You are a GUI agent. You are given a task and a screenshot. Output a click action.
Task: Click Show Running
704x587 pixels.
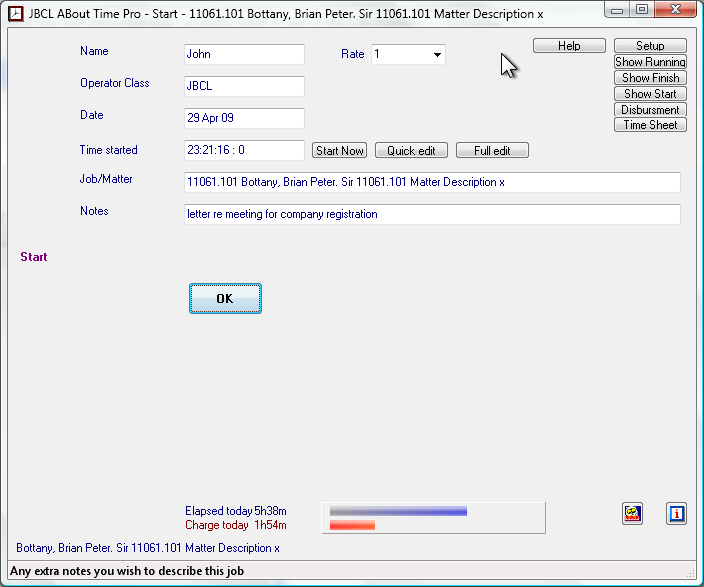click(x=650, y=62)
